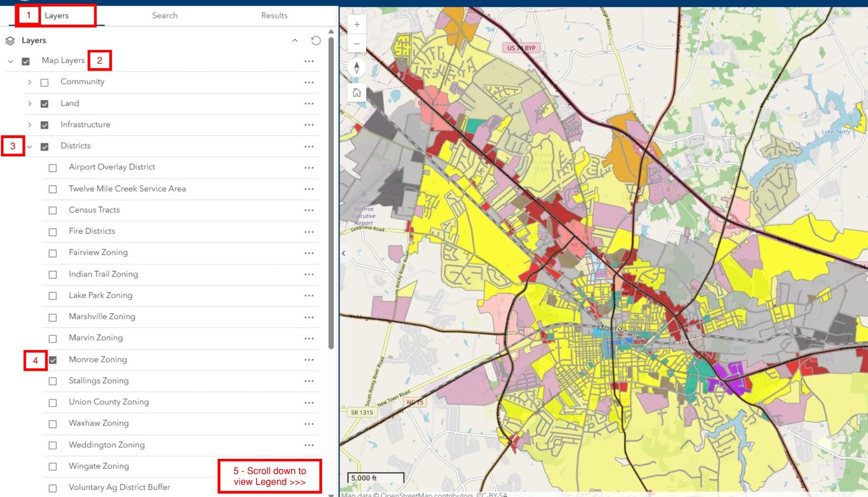The height and width of the screenshot is (497, 868).
Task: Click the compass orientation icon
Action: pyautogui.click(x=357, y=67)
